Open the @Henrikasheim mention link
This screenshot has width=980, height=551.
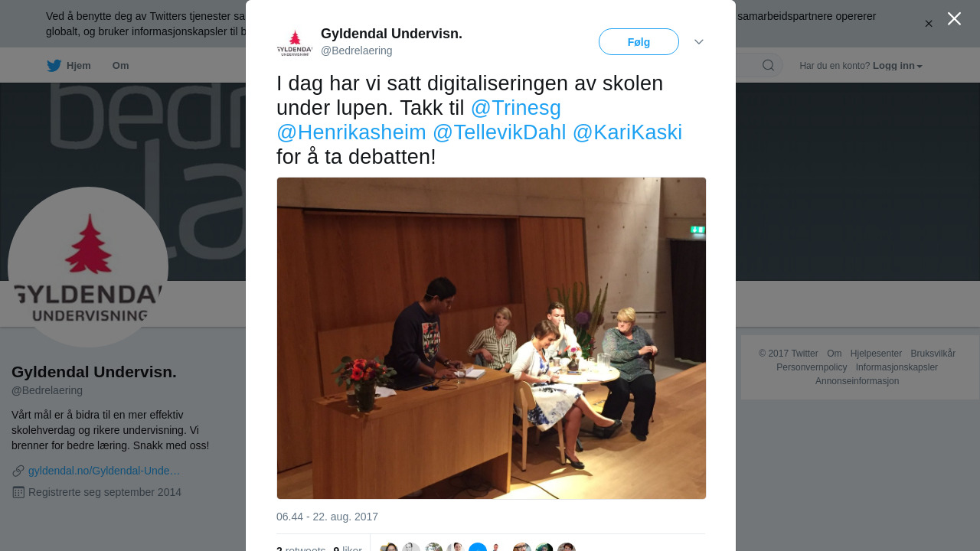(x=351, y=132)
